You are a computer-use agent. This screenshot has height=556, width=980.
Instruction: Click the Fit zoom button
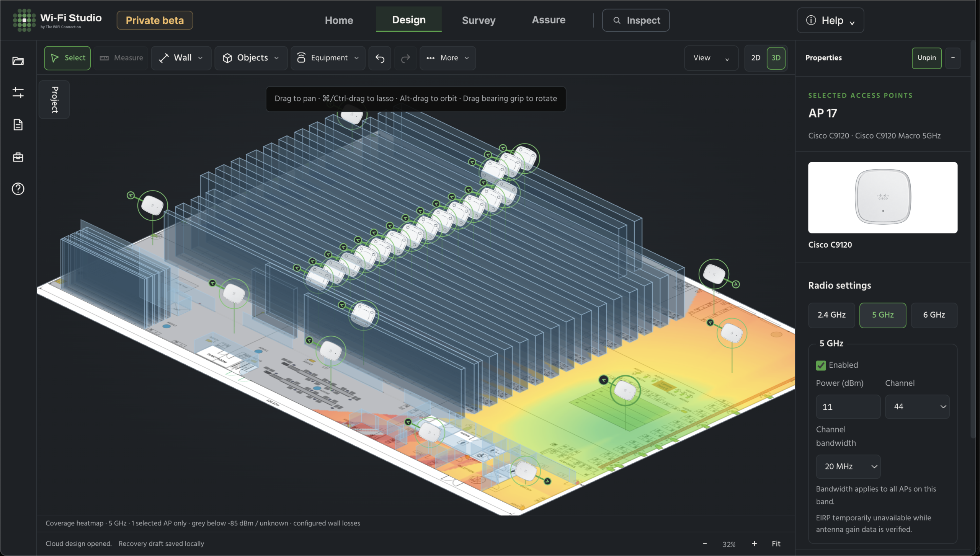tap(776, 543)
